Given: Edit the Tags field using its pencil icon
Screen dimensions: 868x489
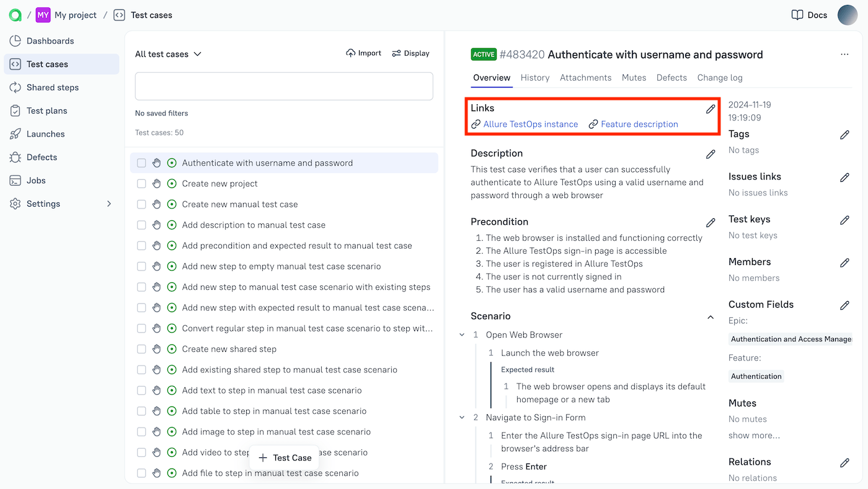Looking at the screenshot, I should (x=844, y=135).
